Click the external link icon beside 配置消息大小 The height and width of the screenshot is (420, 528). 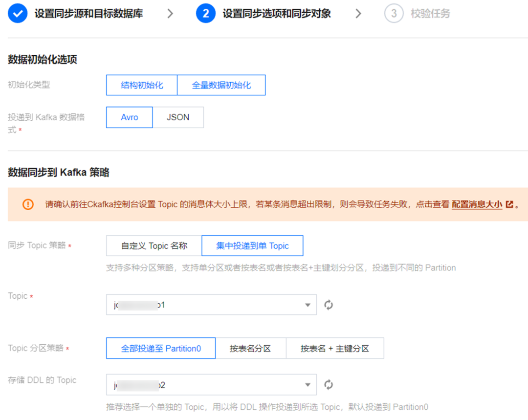509,204
